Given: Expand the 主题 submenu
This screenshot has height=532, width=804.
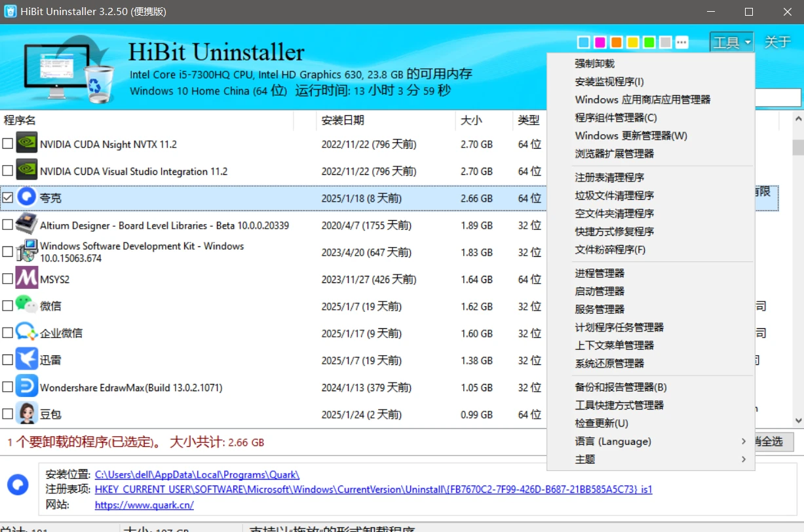Looking at the screenshot, I should pos(585,459).
